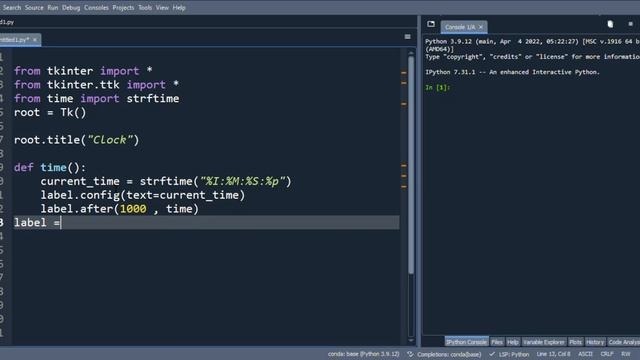
Task: Switch to the Variable Explorer pane tab
Action: click(x=544, y=342)
